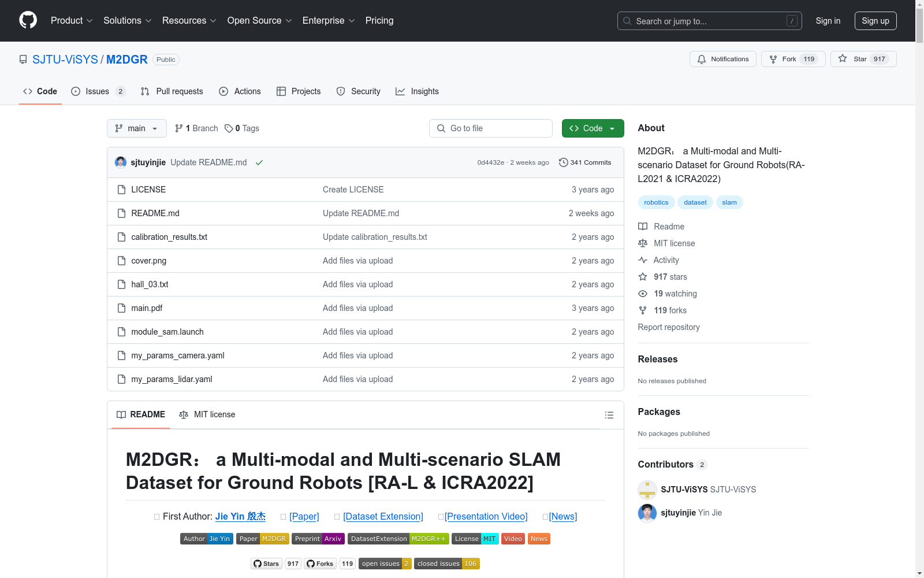Open my_params_camera.yaml file
The image size is (924, 578).
point(178,355)
